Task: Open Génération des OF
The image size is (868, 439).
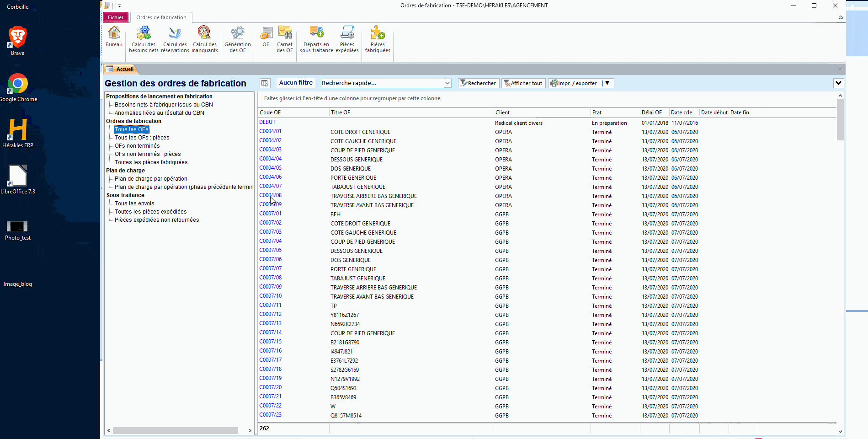Action: 237,39
